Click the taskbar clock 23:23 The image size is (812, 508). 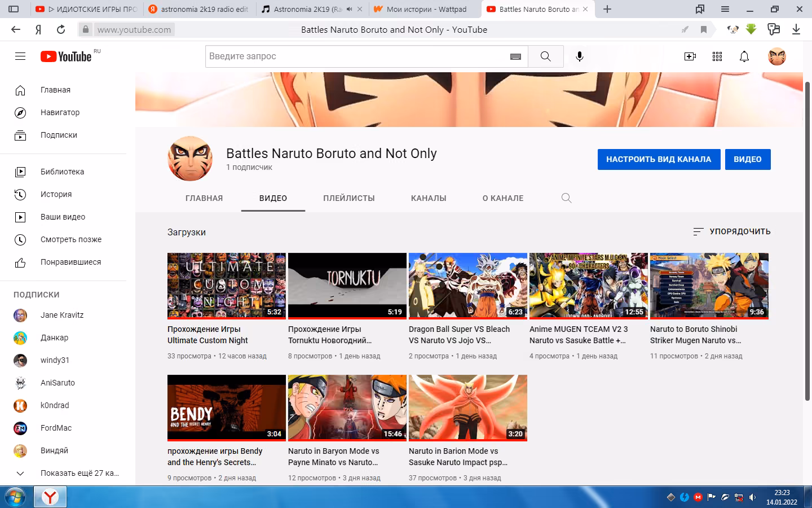pos(782,493)
